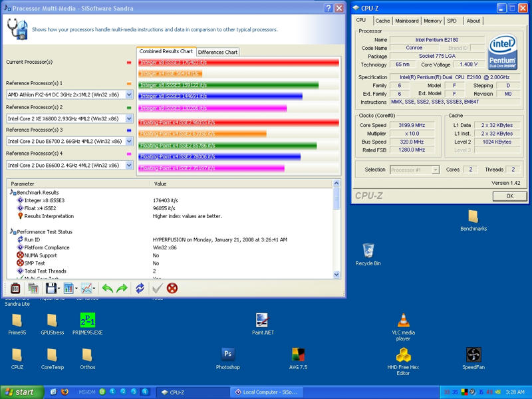Open the Options icon in Sandra's toolbar
This screenshot has height=399, width=532.
[15, 289]
